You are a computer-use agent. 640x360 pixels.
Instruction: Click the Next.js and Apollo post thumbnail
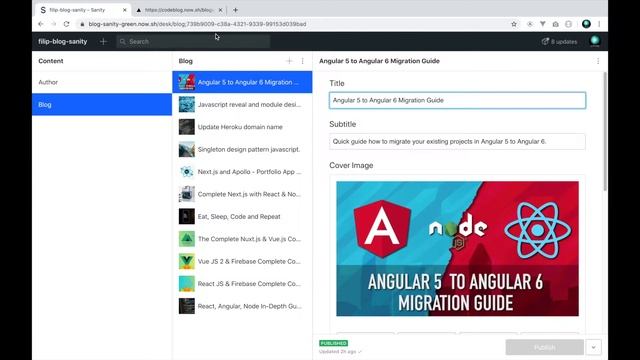point(187,172)
